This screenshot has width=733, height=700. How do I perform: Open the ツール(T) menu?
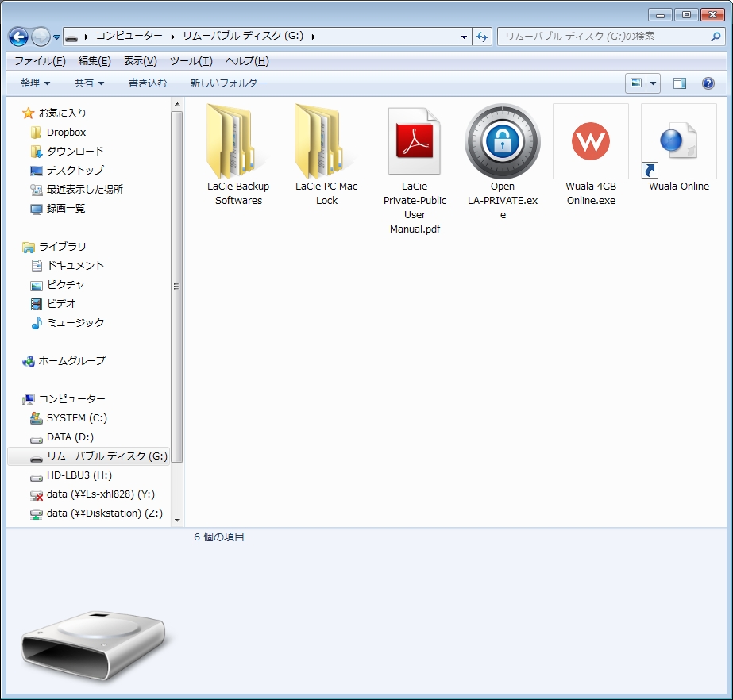coord(191,61)
